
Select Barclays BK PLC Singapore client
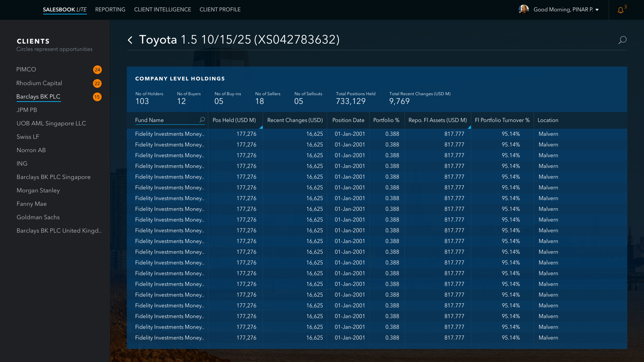[x=54, y=177]
